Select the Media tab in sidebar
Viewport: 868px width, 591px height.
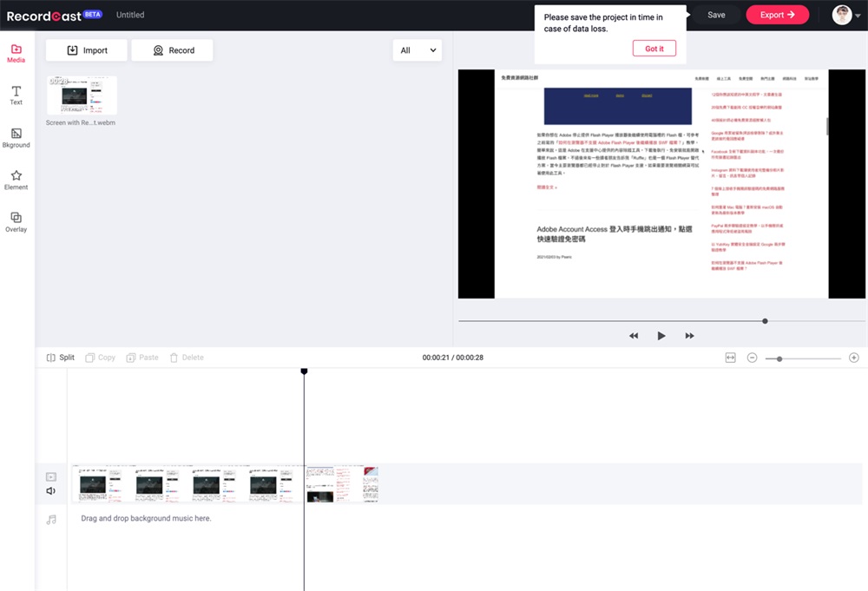click(16, 54)
